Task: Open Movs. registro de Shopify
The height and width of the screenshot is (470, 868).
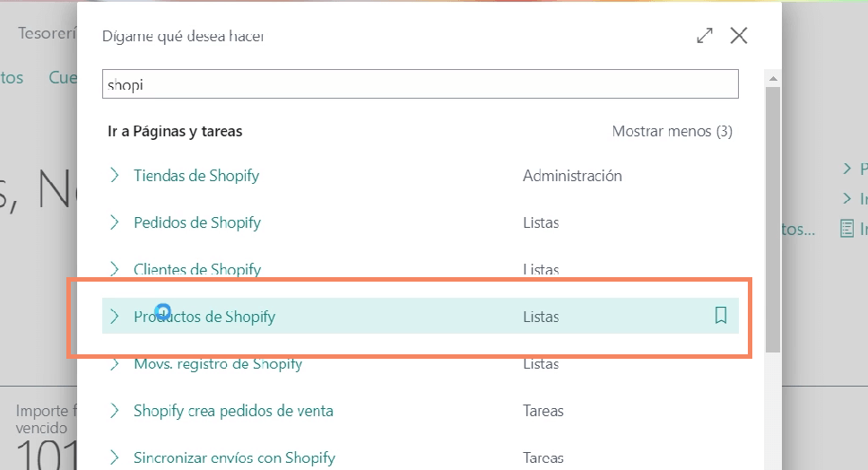Action: click(x=218, y=364)
